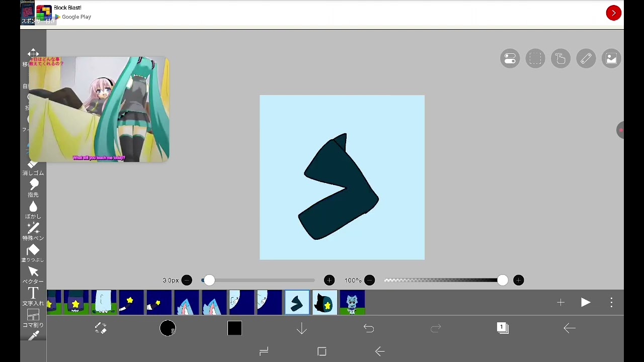The image size is (644, 362).
Task: Open the ruler tool menu
Action: (x=586, y=59)
